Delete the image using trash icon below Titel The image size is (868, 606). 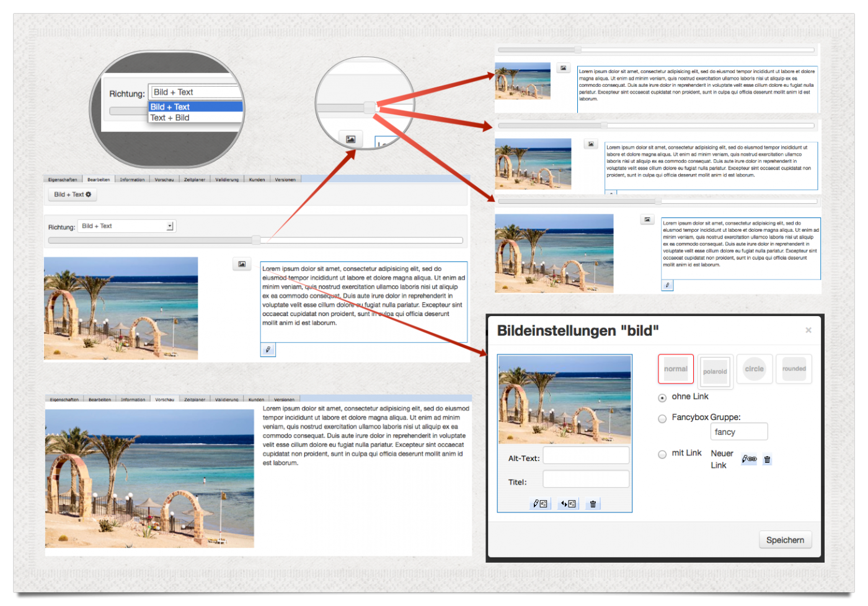point(593,504)
